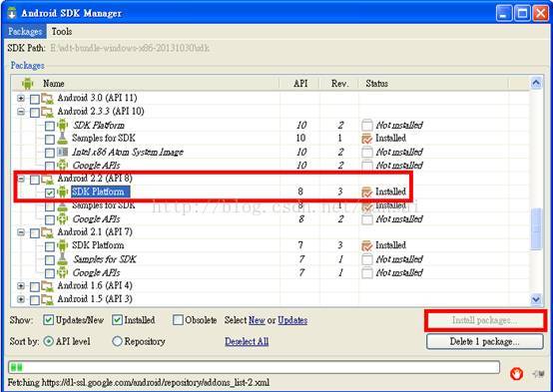Click the folder icon beside Android 2.2 (API 8)
Screen dimensions: 553x392
[47, 180]
